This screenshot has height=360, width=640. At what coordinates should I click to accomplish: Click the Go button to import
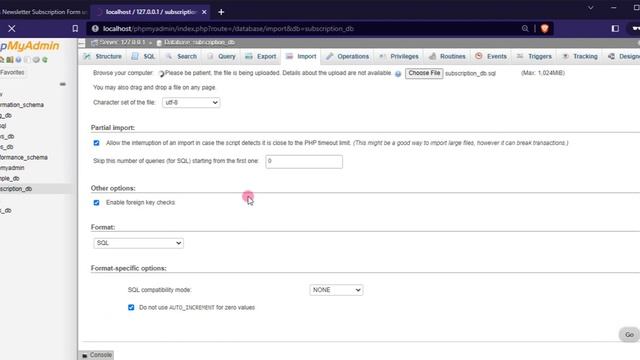[x=629, y=335]
